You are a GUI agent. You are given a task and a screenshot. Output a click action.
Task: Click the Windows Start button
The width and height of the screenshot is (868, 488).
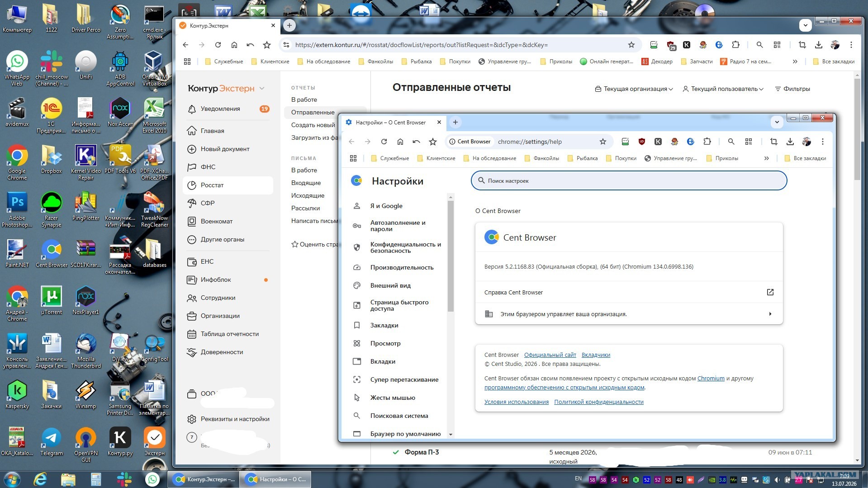(x=12, y=479)
